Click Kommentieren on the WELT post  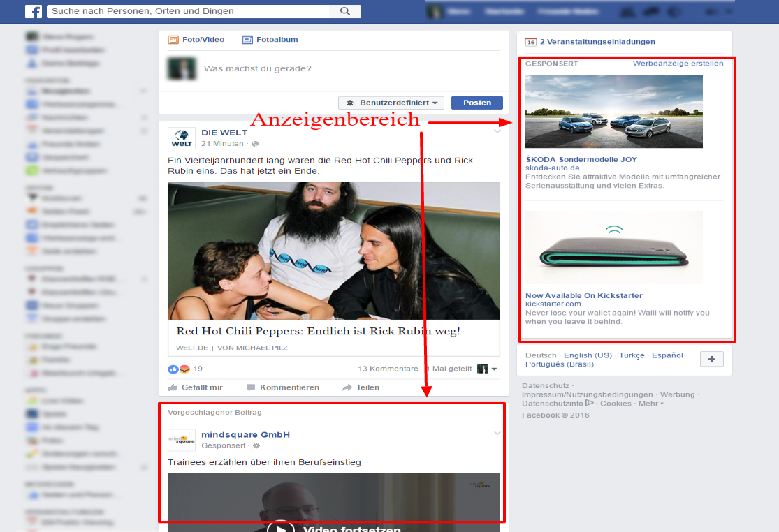[x=283, y=387]
